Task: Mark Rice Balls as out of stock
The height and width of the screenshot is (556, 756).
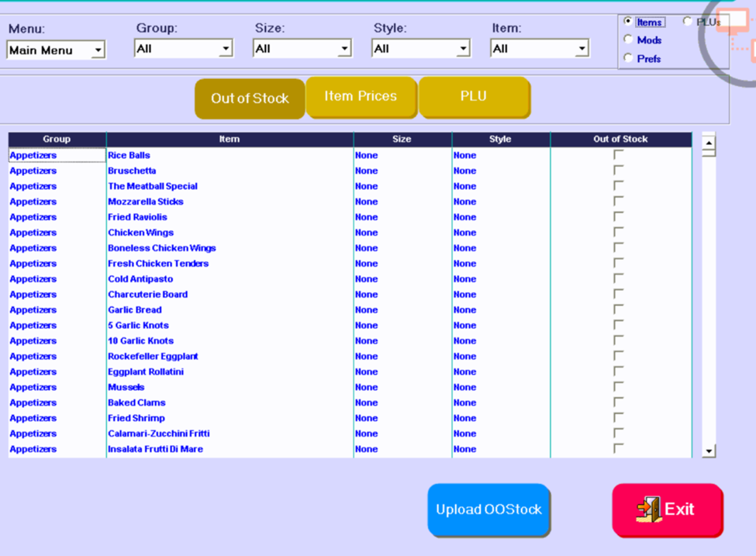Action: click(618, 155)
